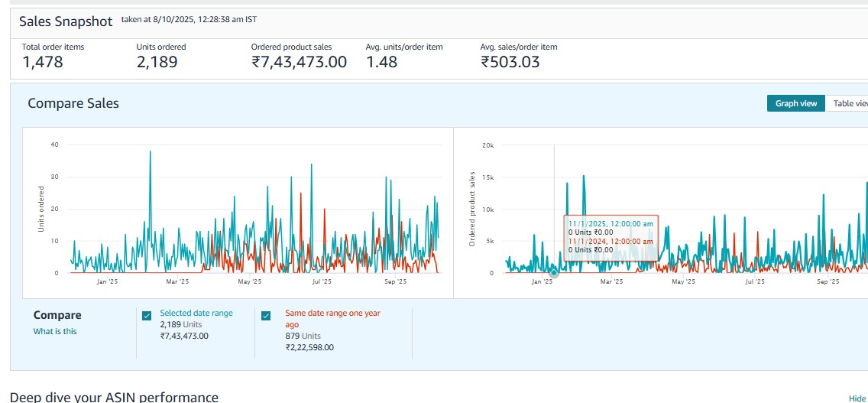This screenshot has width=868, height=403.
Task: Click the Ordered product sales ₹7,43,473.00 figure in snapshot
Action: (299, 63)
